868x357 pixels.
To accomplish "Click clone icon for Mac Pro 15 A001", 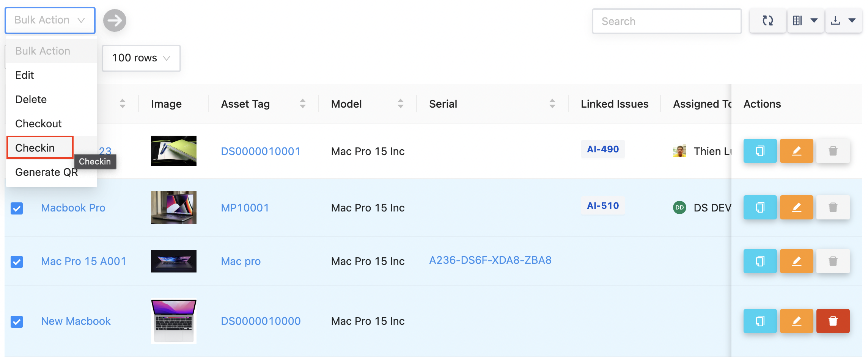I will [x=760, y=261].
